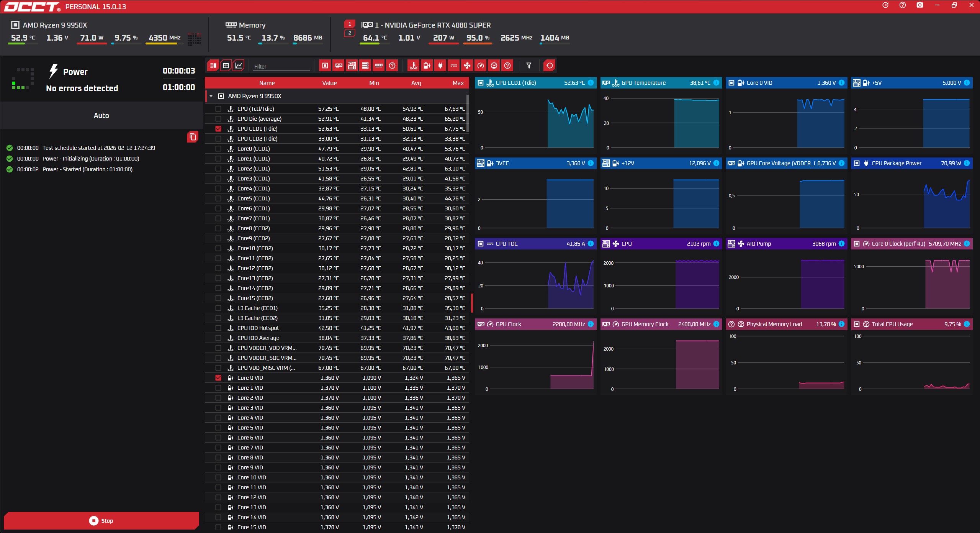Copy the test log to clipboard
The image size is (980, 533).
(193, 137)
